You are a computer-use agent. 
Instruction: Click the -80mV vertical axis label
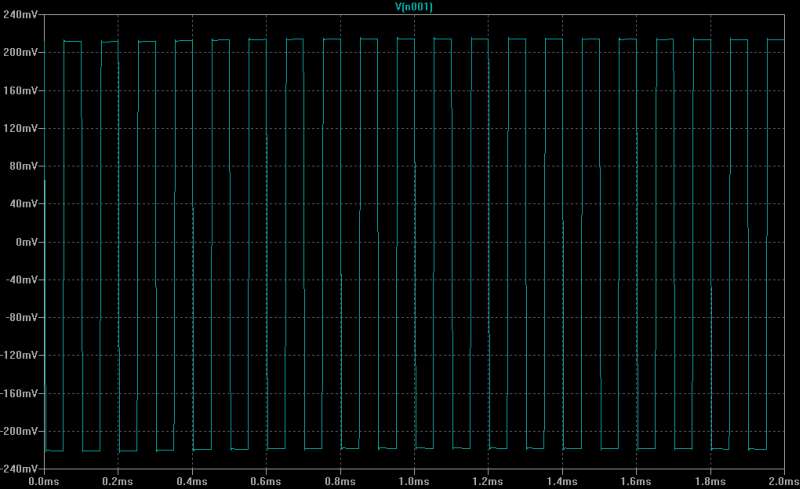(x=21, y=317)
